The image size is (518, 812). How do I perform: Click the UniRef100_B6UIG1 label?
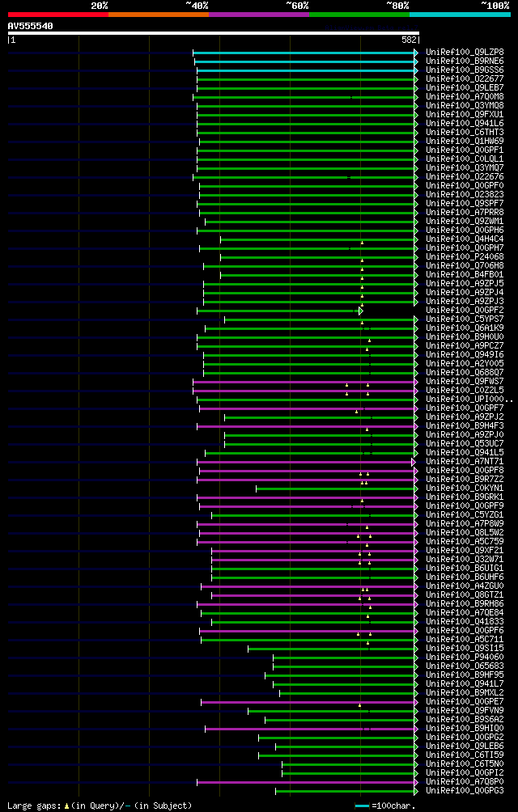point(465,568)
